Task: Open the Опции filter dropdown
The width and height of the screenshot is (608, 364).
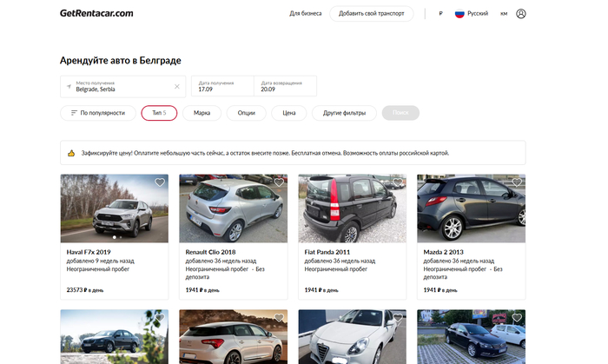Action: click(x=246, y=113)
